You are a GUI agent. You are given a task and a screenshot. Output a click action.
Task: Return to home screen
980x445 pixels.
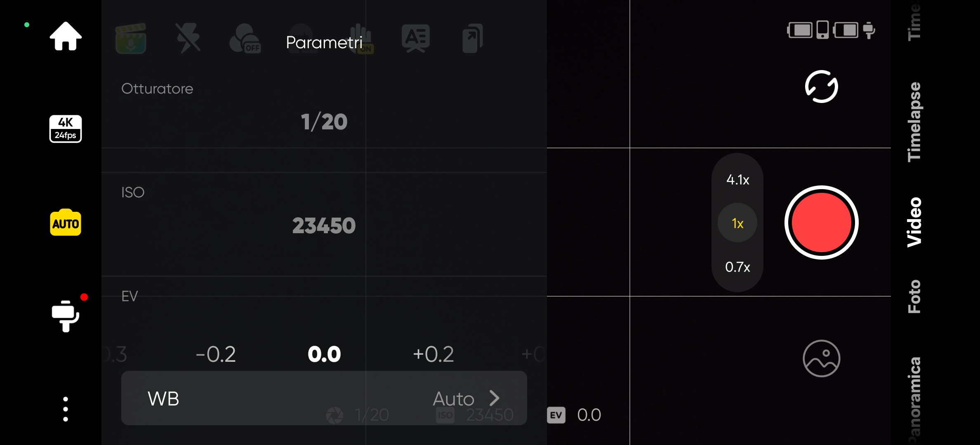pyautogui.click(x=66, y=37)
